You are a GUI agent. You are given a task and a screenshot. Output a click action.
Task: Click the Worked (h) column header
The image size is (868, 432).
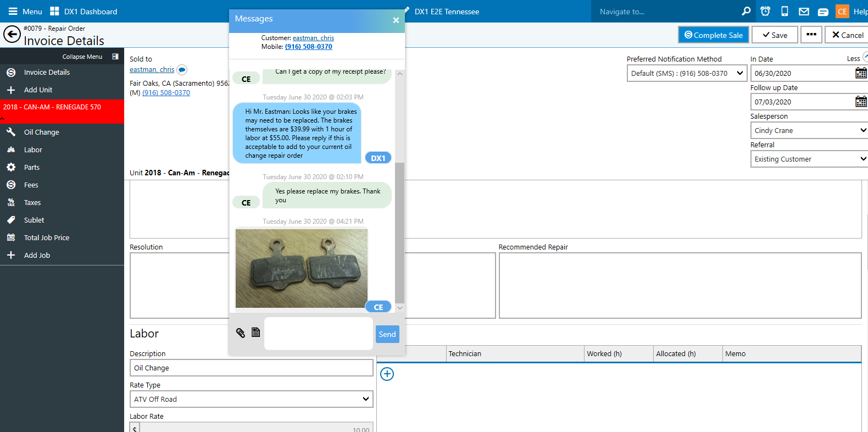click(x=619, y=354)
